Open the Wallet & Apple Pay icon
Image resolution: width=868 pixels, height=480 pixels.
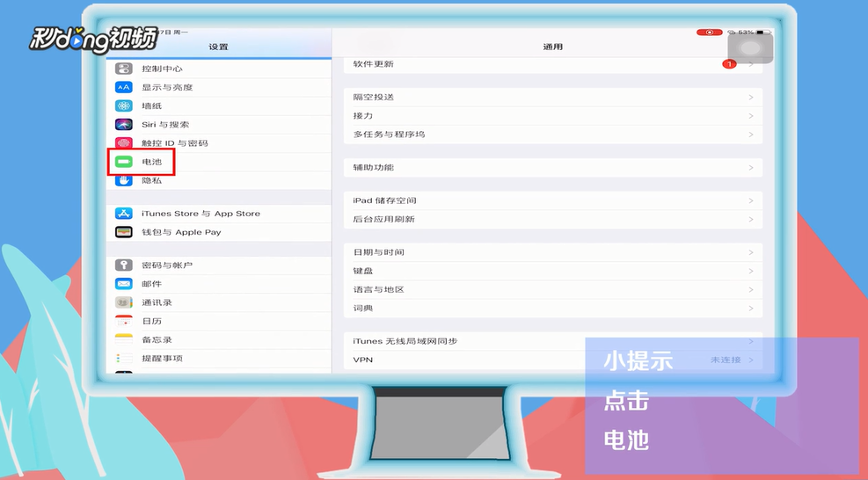(x=123, y=232)
